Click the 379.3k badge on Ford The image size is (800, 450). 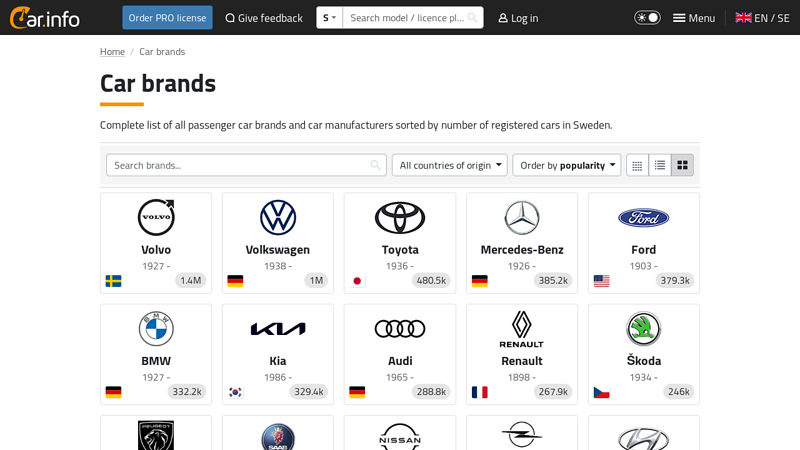pyautogui.click(x=675, y=281)
